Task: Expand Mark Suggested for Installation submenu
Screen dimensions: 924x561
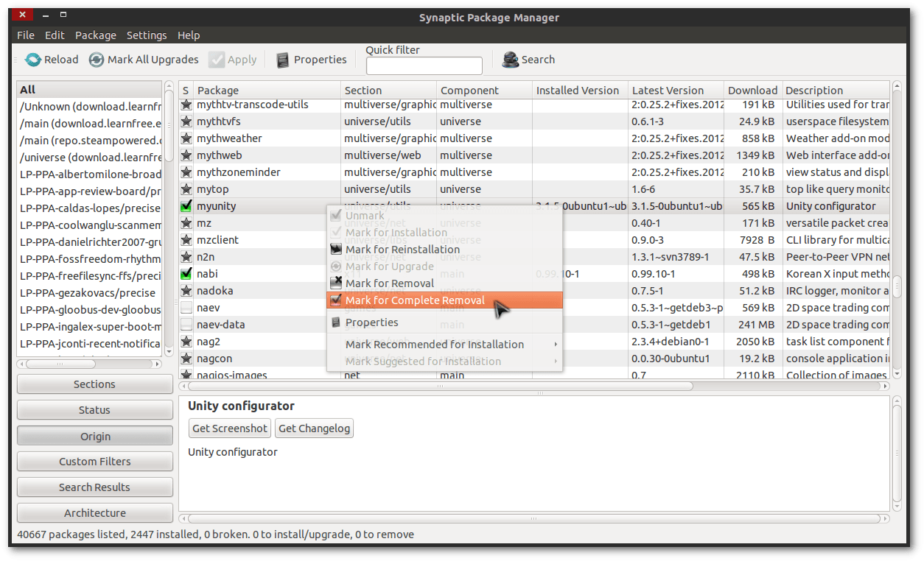Action: coord(444,361)
